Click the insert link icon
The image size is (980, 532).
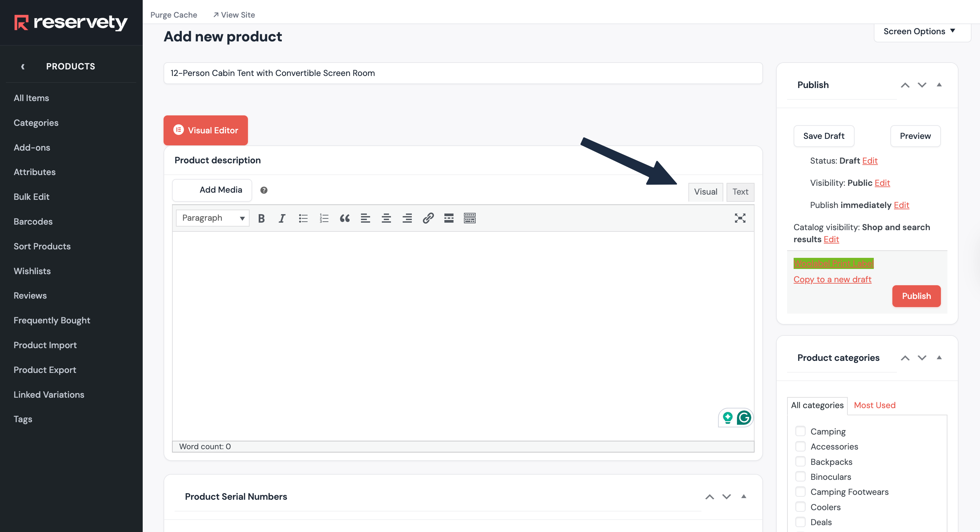[428, 218]
